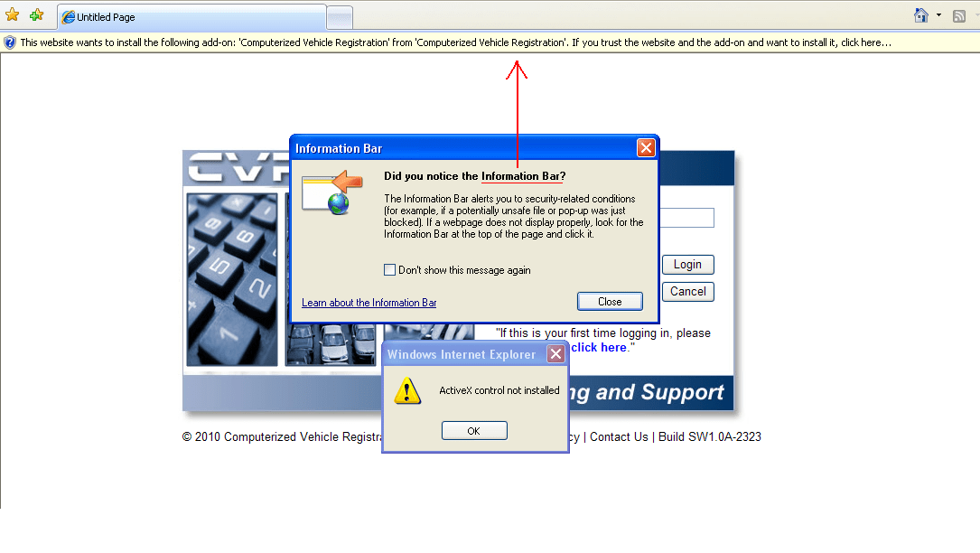Click the information bar shield icon

point(9,42)
